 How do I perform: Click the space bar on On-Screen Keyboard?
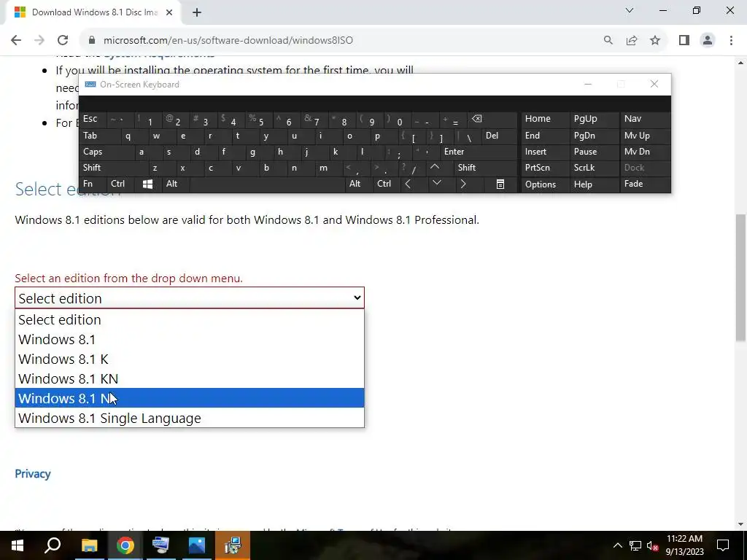coord(268,184)
